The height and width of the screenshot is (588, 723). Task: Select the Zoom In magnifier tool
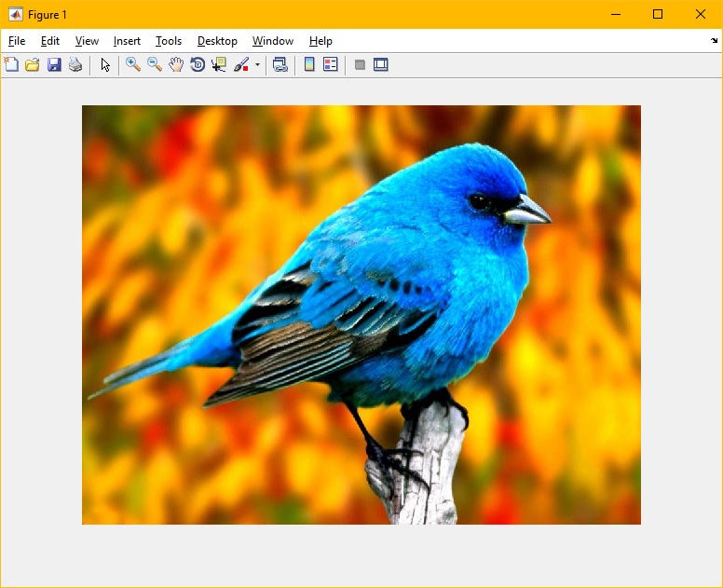click(133, 64)
